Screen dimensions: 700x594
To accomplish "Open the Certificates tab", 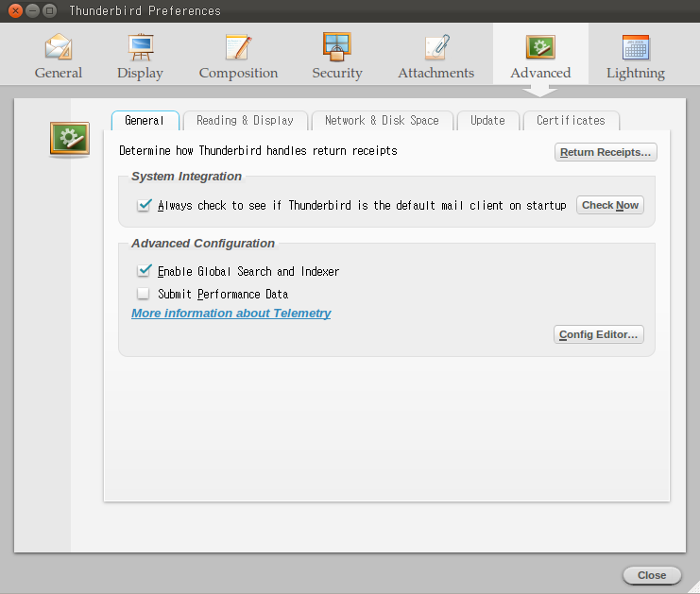I will (x=571, y=121).
